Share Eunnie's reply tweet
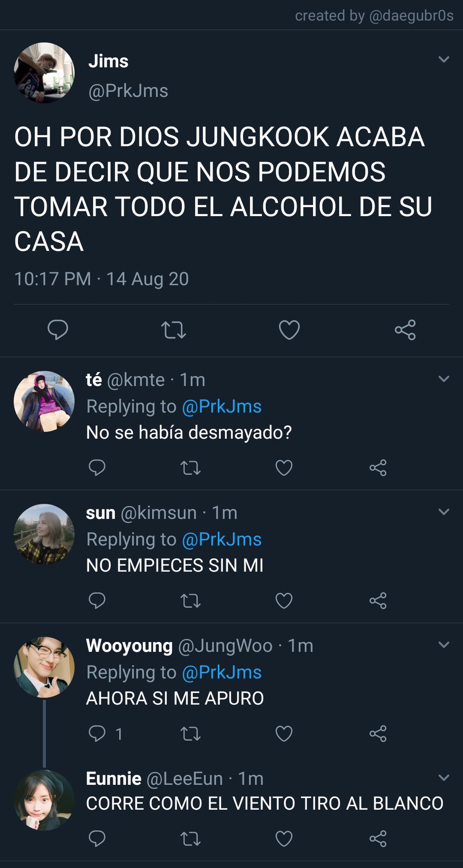This screenshot has width=463, height=868. (378, 839)
